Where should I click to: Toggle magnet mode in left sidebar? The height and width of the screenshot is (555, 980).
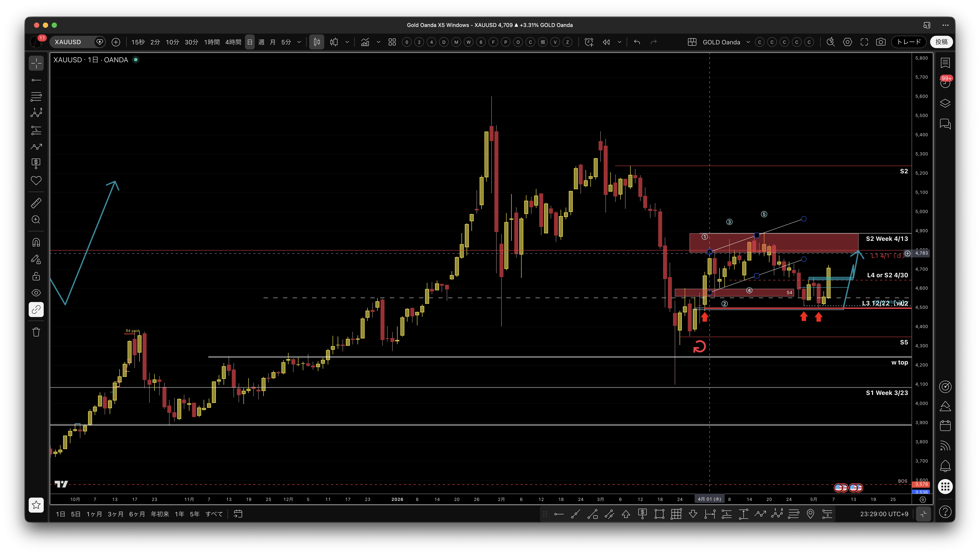(36, 242)
